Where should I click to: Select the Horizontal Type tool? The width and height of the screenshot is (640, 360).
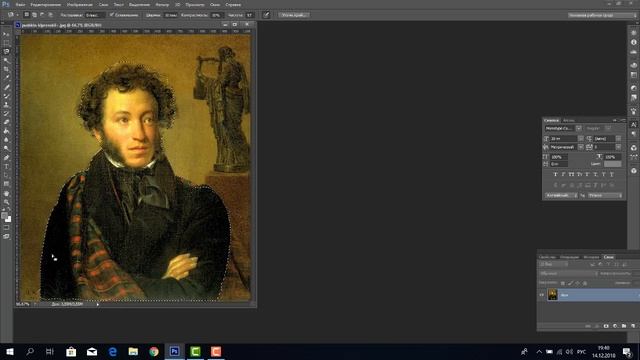coord(6,167)
